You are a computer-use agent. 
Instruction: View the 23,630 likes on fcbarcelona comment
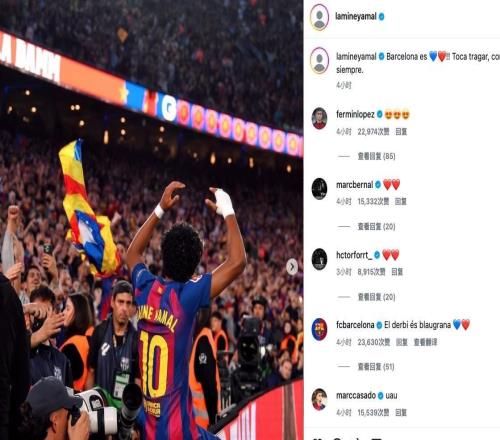(x=374, y=342)
